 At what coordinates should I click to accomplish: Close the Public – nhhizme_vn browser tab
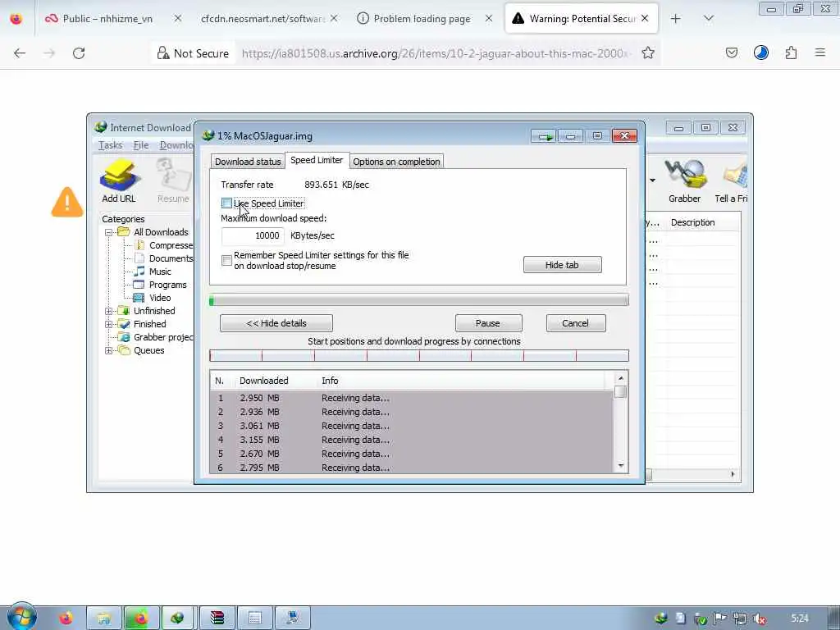[x=178, y=18]
